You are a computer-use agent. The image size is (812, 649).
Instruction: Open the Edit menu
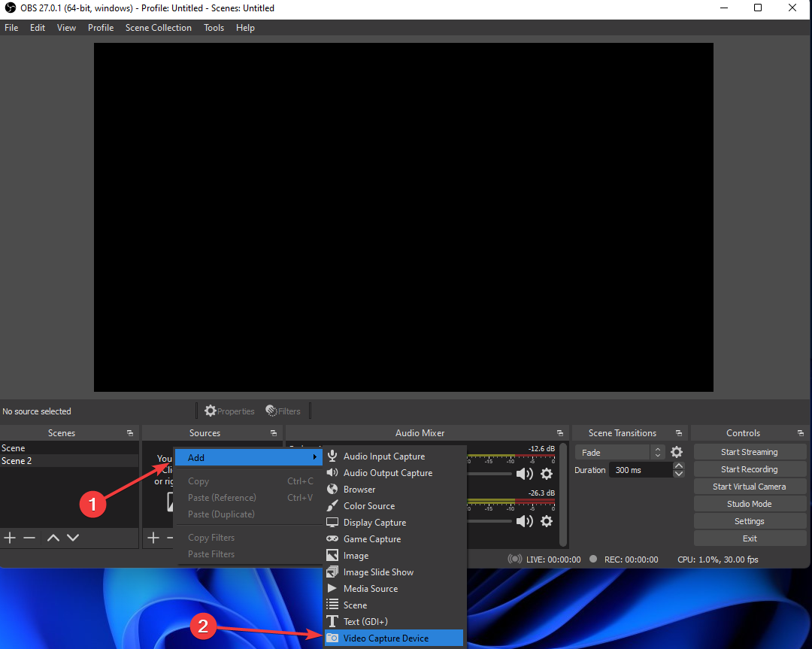click(x=38, y=28)
